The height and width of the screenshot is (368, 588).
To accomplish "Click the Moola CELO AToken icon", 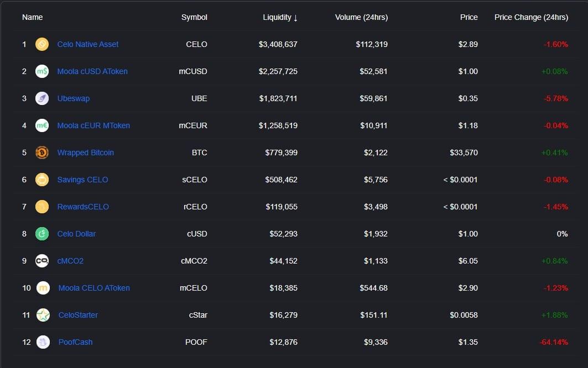I will click(x=43, y=288).
